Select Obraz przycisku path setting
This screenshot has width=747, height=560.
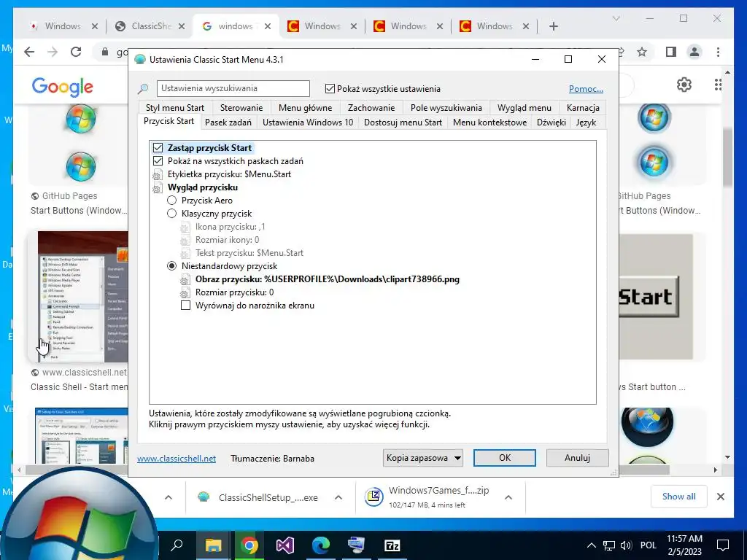(x=328, y=279)
